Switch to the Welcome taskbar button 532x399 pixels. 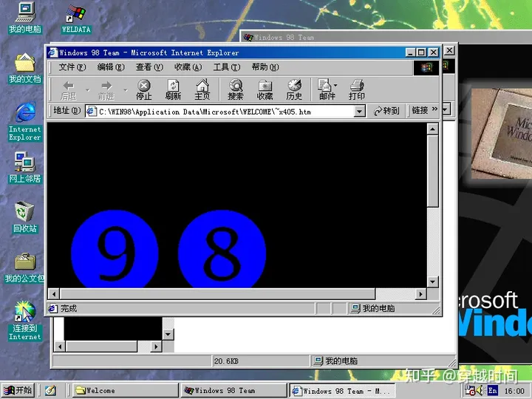125,391
